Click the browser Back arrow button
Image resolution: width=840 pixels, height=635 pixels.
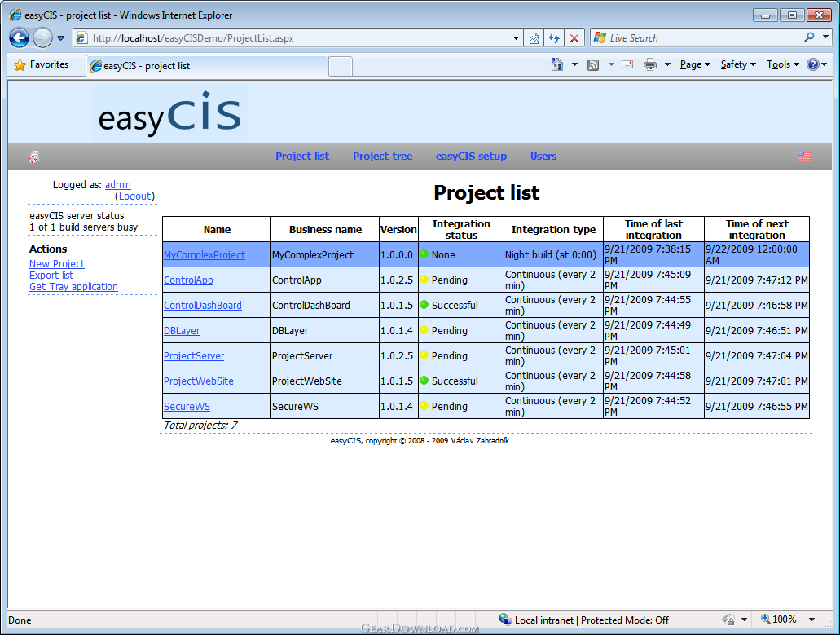coord(20,38)
